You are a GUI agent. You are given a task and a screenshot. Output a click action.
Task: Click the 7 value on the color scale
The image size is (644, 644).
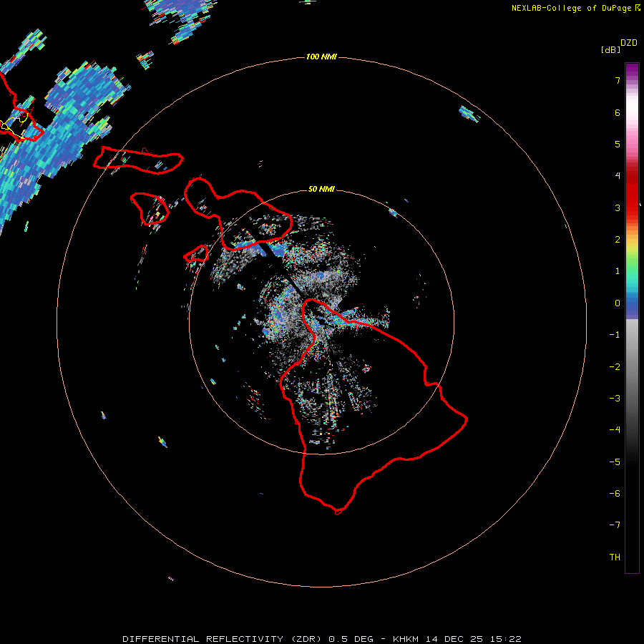(618, 80)
